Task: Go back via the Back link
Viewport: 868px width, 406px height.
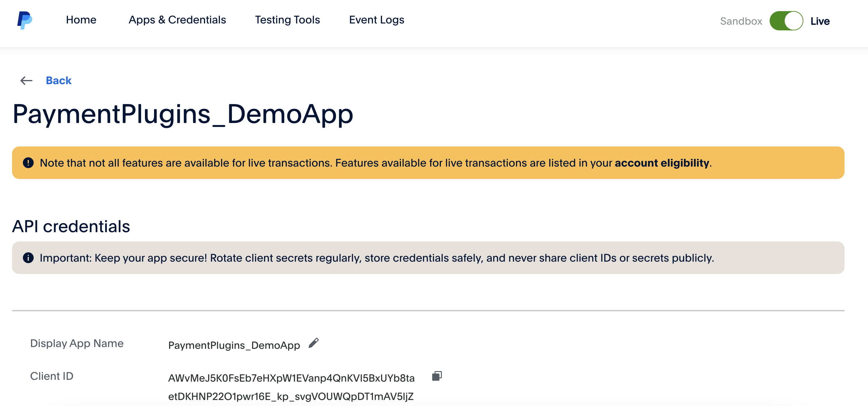Action: 59,81
